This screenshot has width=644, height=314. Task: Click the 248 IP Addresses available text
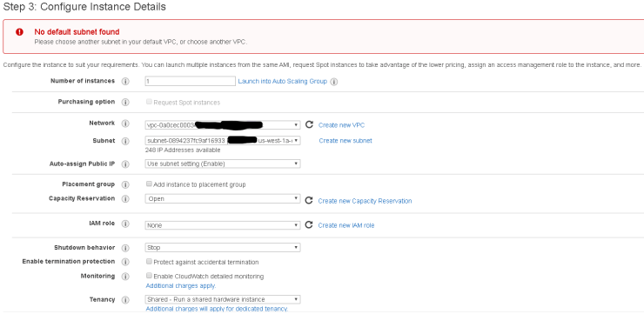point(183,150)
